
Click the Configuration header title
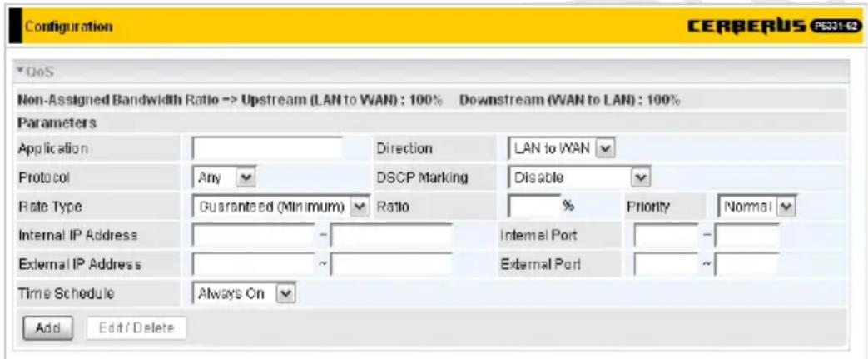click(68, 26)
